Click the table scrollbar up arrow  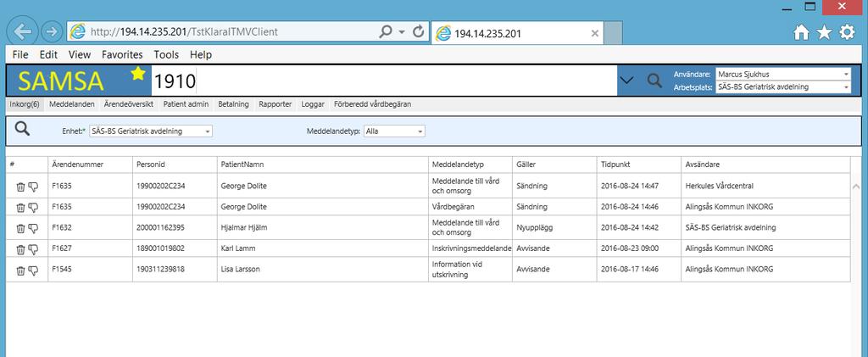click(x=856, y=187)
